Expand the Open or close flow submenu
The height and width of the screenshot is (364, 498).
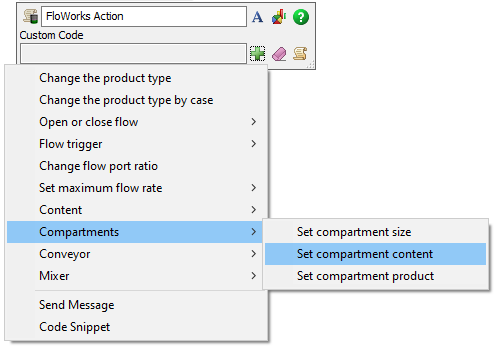click(x=137, y=122)
